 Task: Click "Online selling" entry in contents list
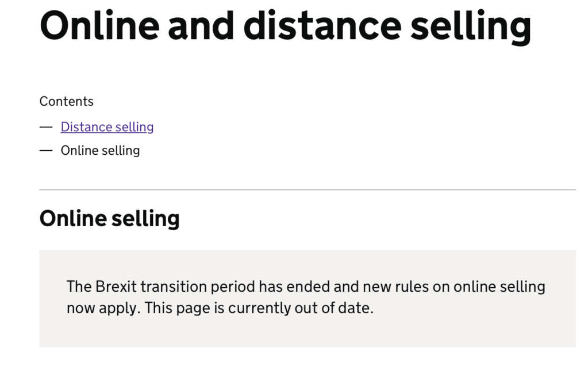pyautogui.click(x=100, y=151)
